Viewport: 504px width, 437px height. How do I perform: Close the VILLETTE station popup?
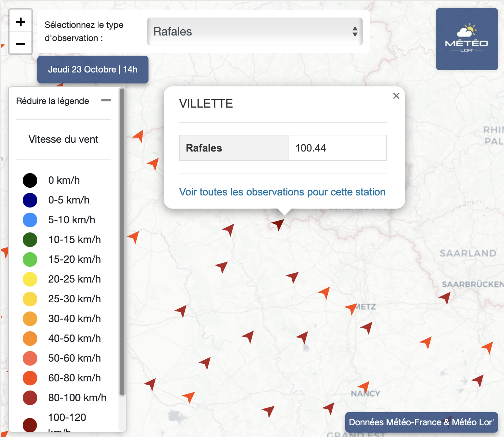click(396, 96)
